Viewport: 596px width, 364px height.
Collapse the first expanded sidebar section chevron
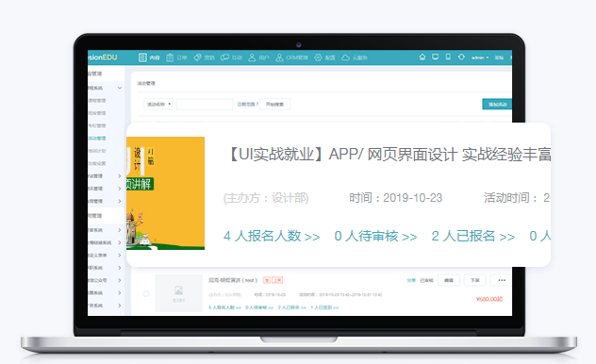click(x=120, y=88)
